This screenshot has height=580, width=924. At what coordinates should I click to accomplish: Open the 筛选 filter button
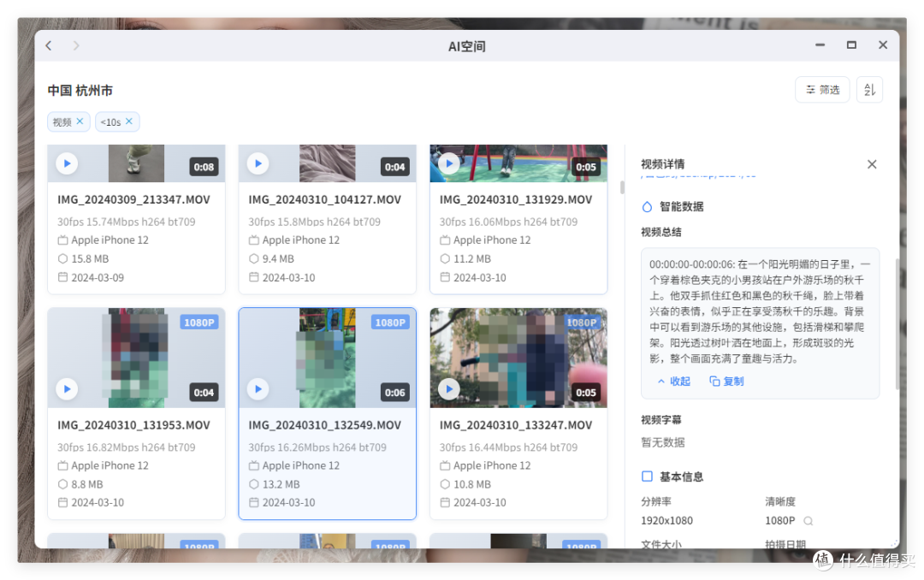pos(822,90)
